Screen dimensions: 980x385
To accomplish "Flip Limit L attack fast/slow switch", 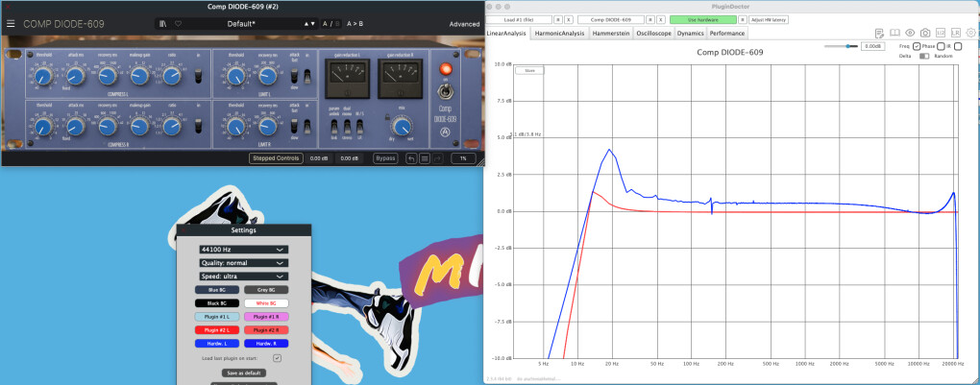I will (295, 77).
